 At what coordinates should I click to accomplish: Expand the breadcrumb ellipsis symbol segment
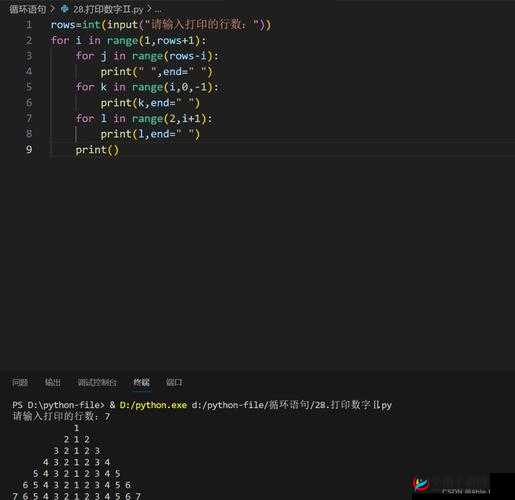click(x=158, y=10)
